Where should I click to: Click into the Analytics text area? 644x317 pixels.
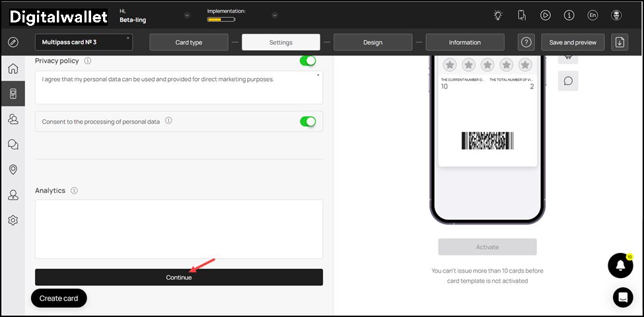(x=179, y=229)
